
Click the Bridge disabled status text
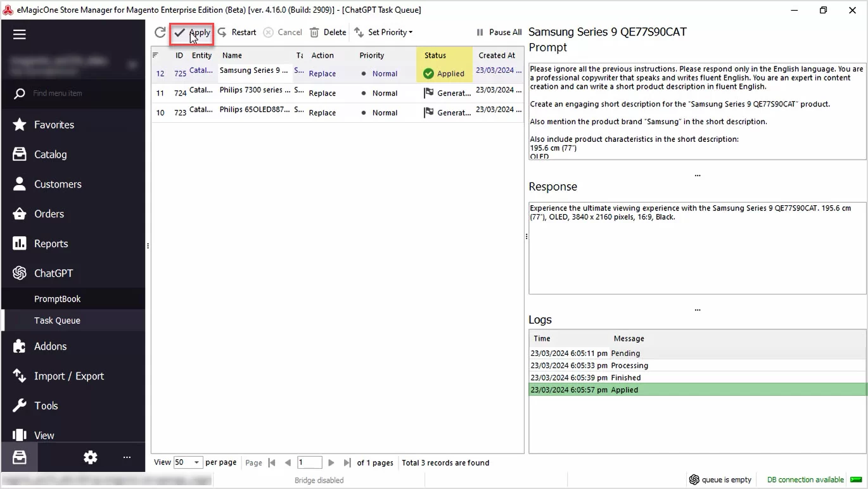(x=319, y=480)
